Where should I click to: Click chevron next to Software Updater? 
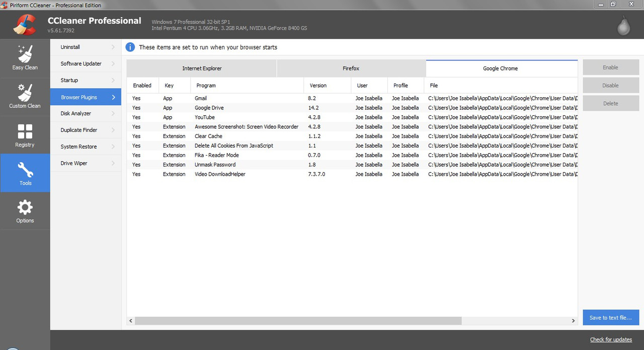113,63
